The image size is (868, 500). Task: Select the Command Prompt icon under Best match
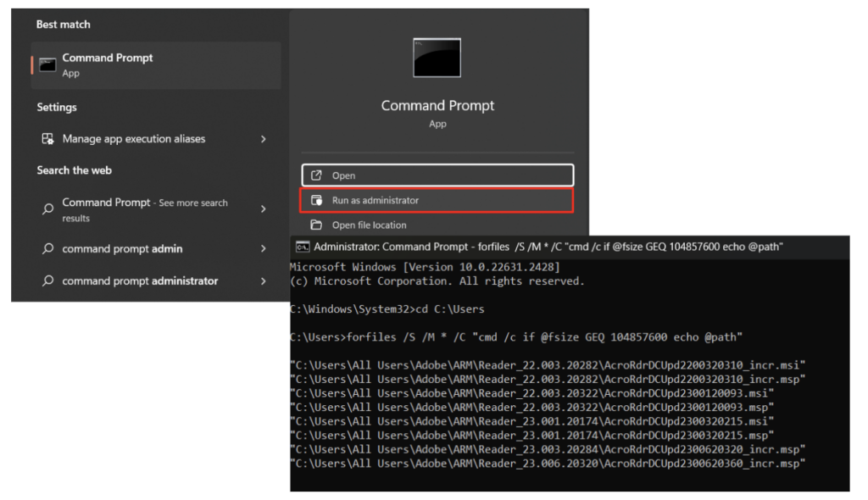pos(47,64)
